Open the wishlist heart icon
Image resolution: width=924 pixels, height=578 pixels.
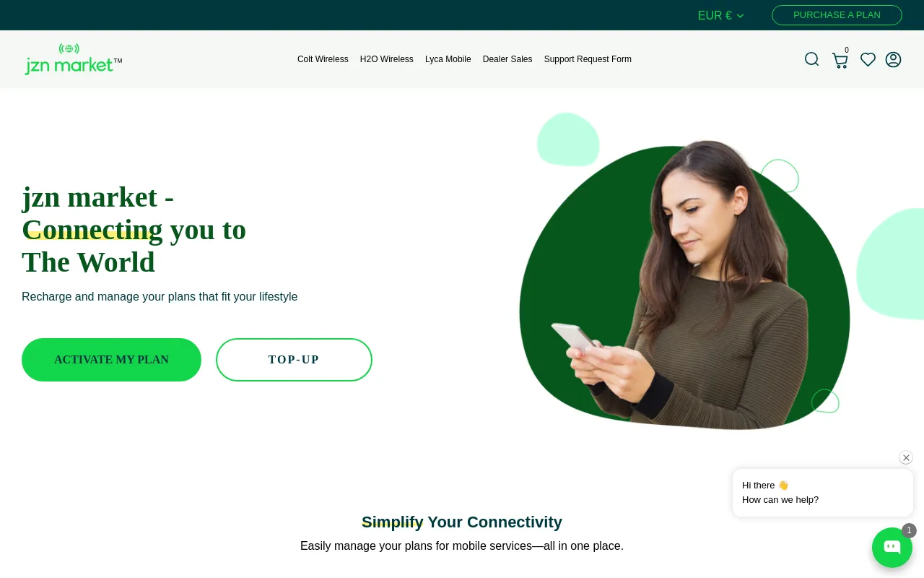(868, 60)
